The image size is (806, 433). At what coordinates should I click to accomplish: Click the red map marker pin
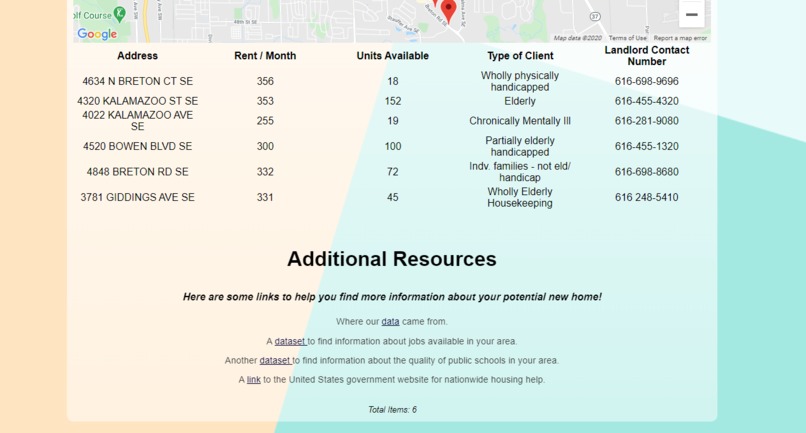pos(448,10)
